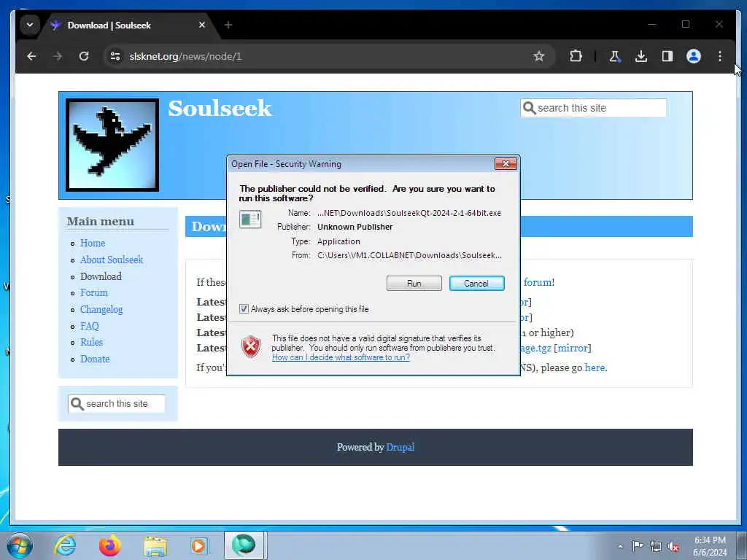Click the 'Unknown Publisher' text
Viewport: 747px width, 560px height.
(355, 227)
